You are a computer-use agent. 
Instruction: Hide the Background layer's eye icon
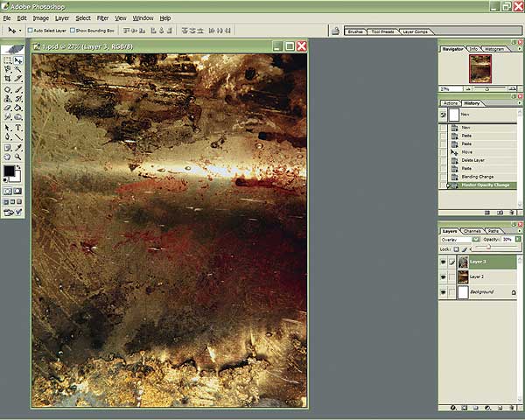443,291
